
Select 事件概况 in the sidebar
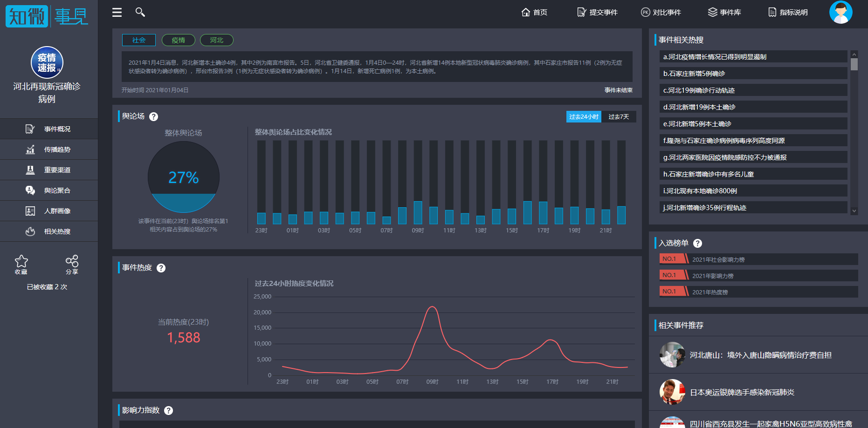pyautogui.click(x=49, y=129)
